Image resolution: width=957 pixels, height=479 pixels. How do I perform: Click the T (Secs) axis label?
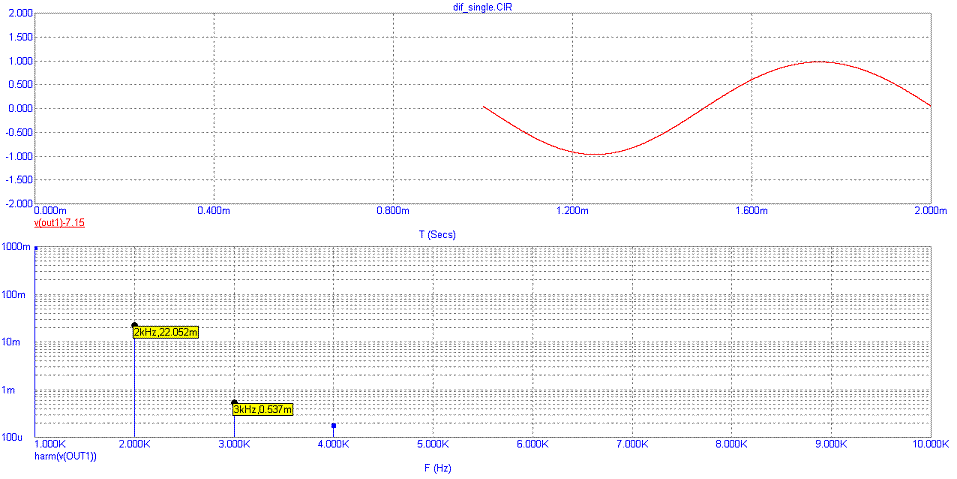pyautogui.click(x=437, y=234)
